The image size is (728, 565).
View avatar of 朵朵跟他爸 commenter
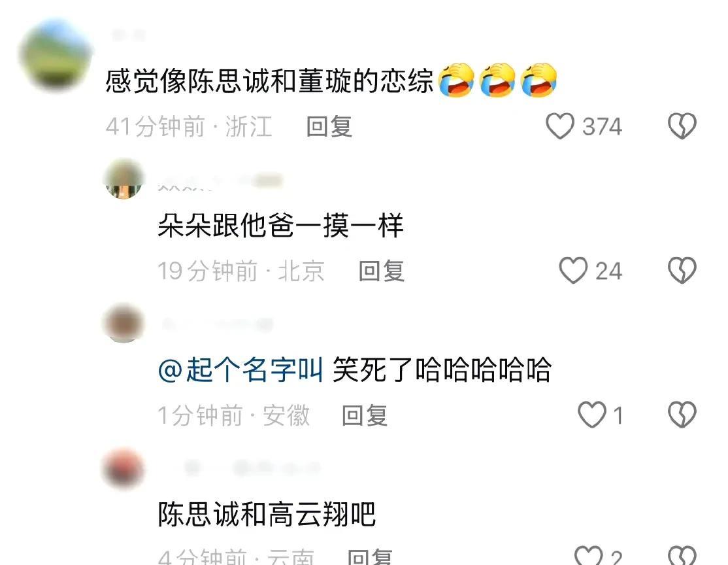click(124, 179)
